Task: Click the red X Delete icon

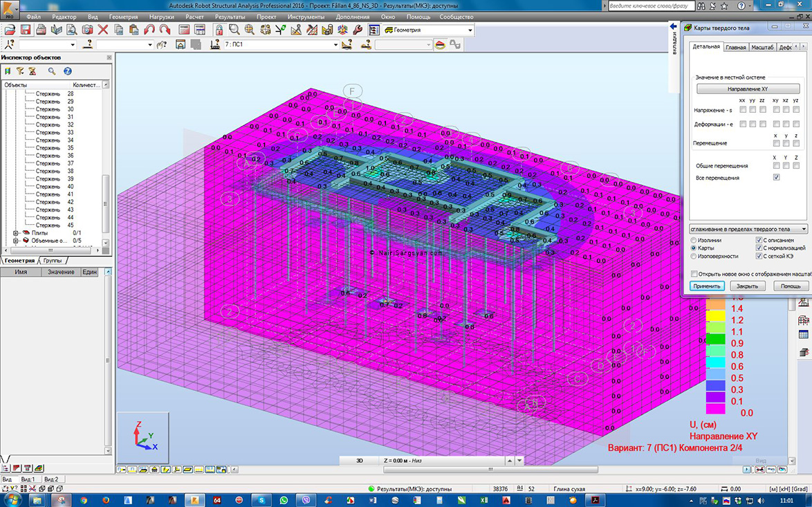Action: coord(102,30)
